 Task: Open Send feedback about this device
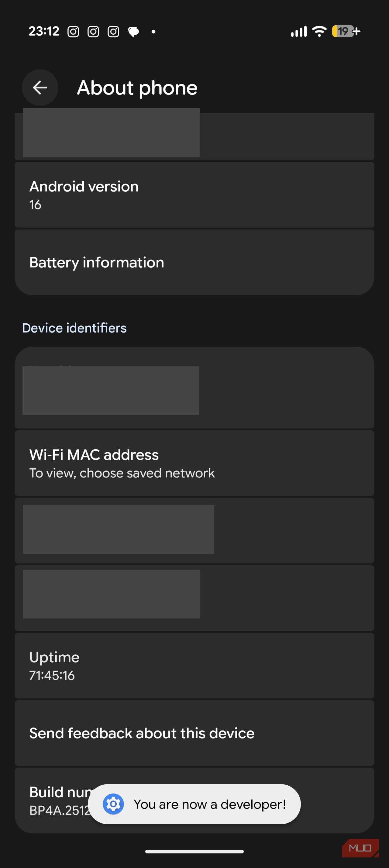coord(194,733)
